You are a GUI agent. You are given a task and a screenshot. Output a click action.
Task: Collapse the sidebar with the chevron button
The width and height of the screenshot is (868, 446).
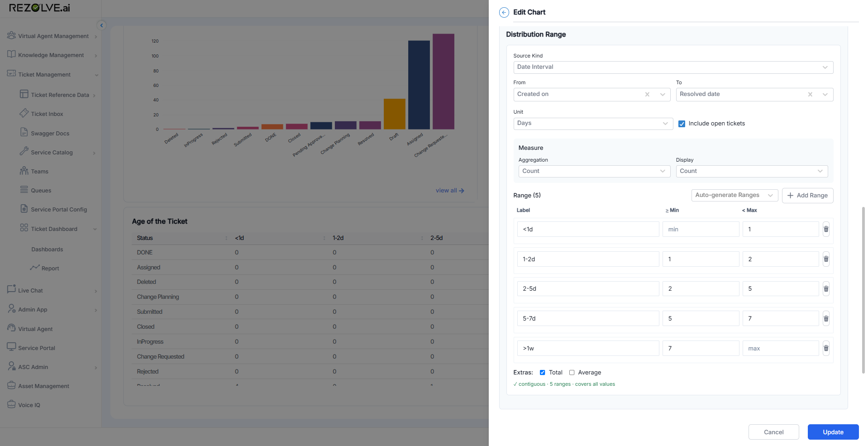point(102,25)
